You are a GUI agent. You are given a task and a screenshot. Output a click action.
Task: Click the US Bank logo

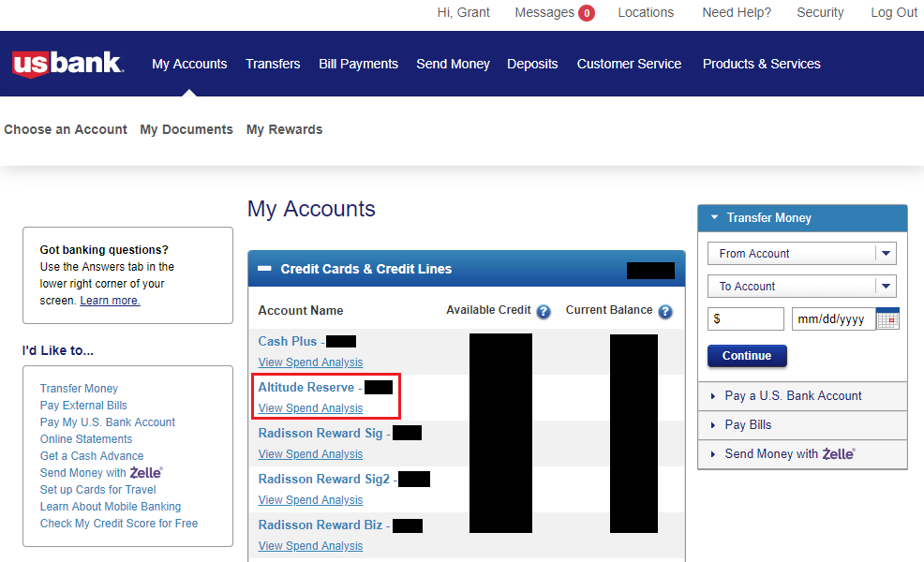click(x=67, y=65)
